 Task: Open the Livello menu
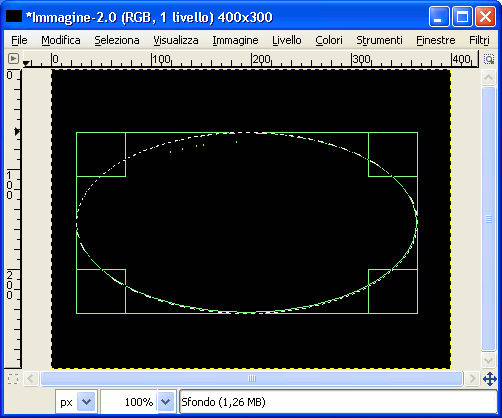coord(287,40)
